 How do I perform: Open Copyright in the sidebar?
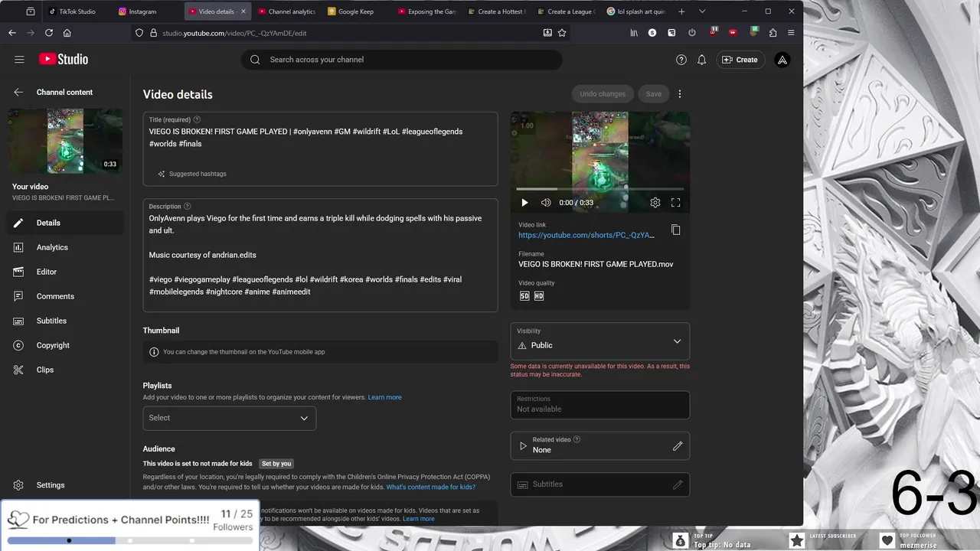coord(65,345)
